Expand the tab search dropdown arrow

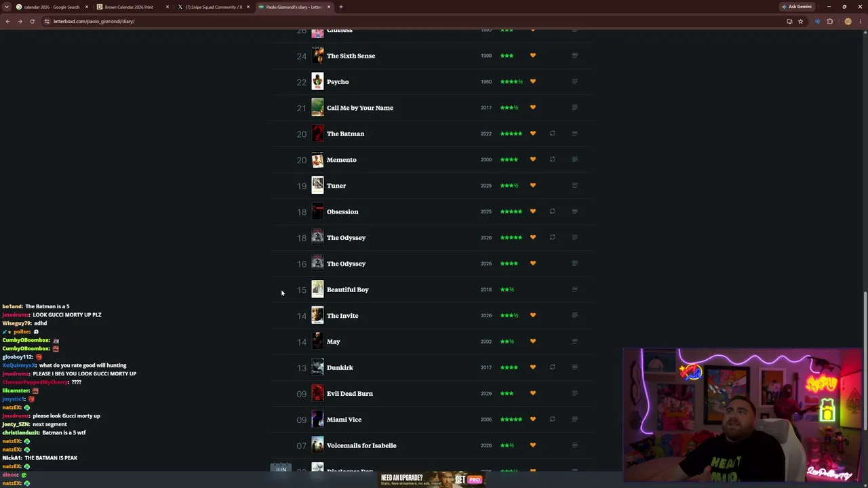pyautogui.click(x=7, y=7)
